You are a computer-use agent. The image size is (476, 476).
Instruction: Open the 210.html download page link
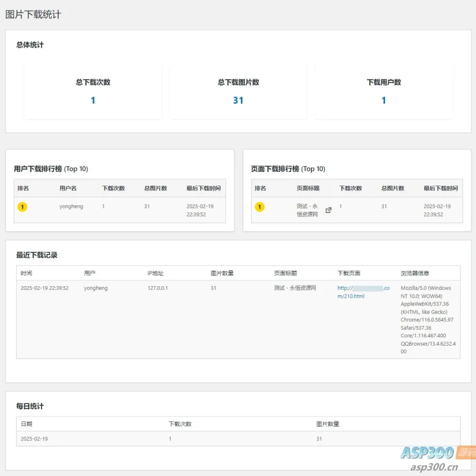coord(364,292)
